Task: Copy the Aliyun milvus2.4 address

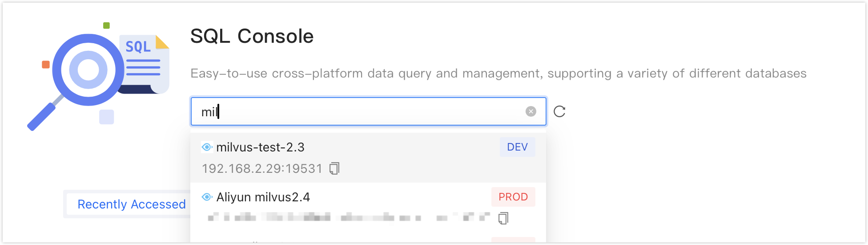Action: coord(503,218)
